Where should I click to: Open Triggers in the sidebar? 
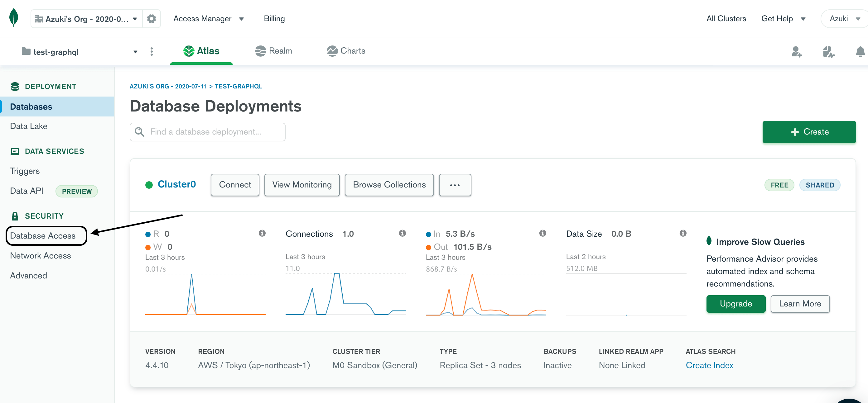[25, 171]
